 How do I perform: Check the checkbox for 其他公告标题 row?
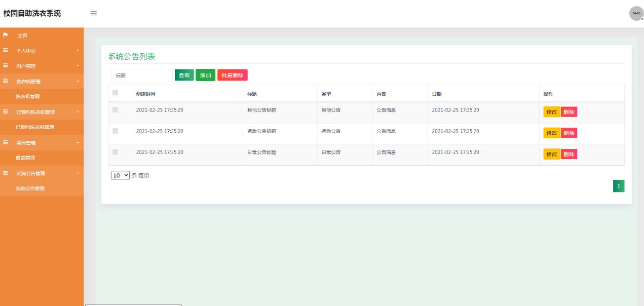pyautogui.click(x=115, y=109)
